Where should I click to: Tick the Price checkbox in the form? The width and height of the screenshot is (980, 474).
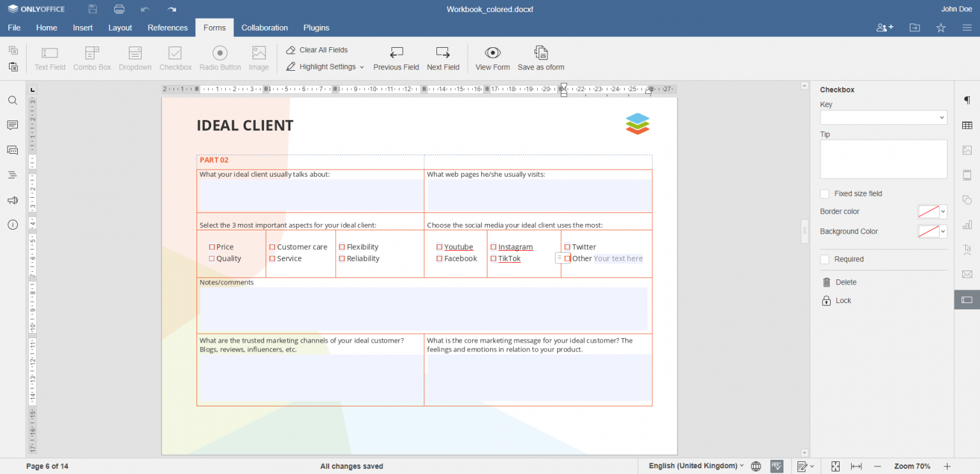click(211, 246)
